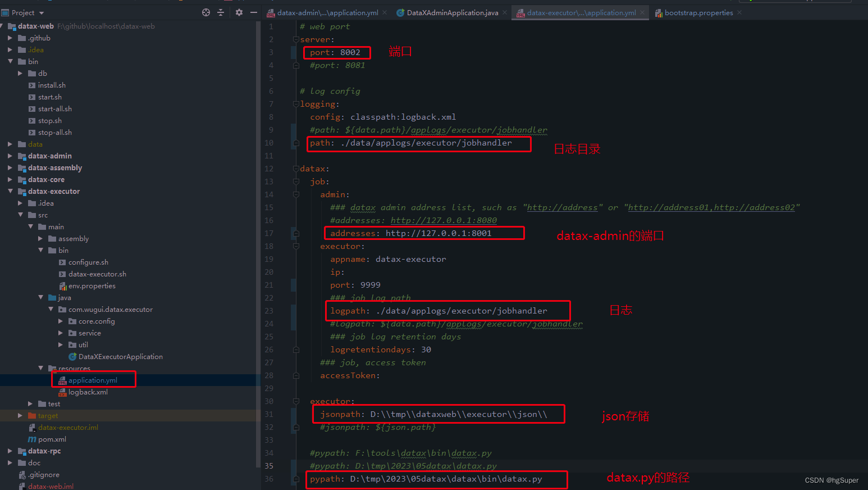The width and height of the screenshot is (868, 490).
Task: Open datax-executor.iml file
Action: (x=68, y=428)
